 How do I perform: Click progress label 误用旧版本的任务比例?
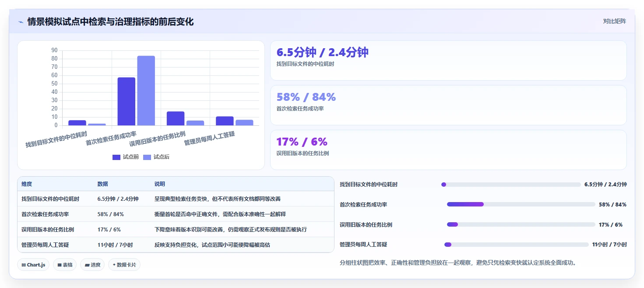coord(366,225)
